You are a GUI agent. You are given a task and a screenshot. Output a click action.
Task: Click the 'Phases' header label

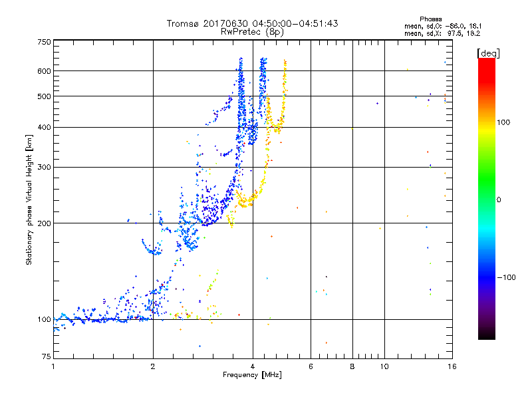[430, 19]
